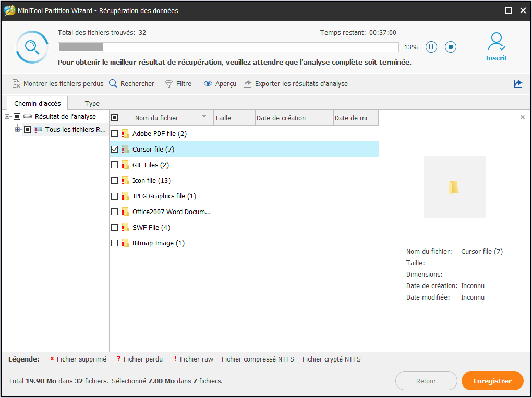Click the drive icon beside Résultat de l'analyse
The width and height of the screenshot is (532, 398).
28,116
